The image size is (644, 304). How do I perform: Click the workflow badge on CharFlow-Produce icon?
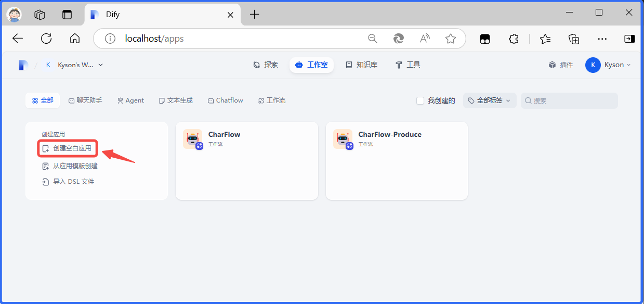(x=349, y=146)
